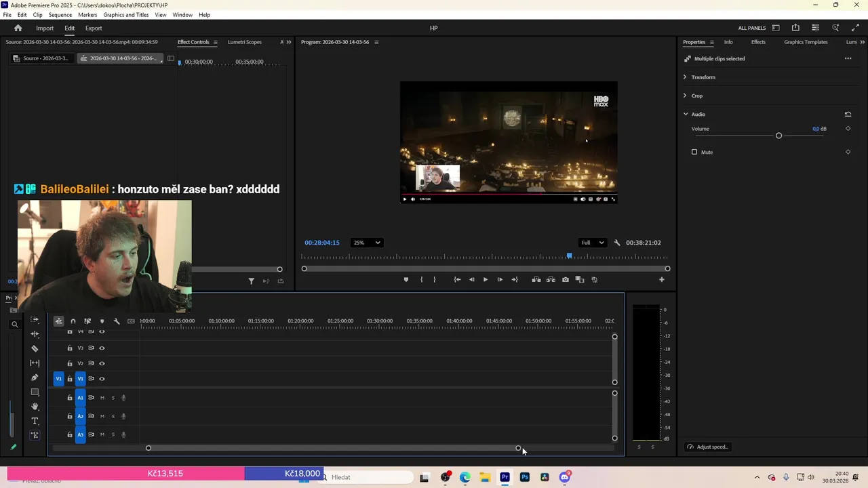Click the Comparison View button
Screen dimensions: 868x488
pyautogui.click(x=580, y=280)
